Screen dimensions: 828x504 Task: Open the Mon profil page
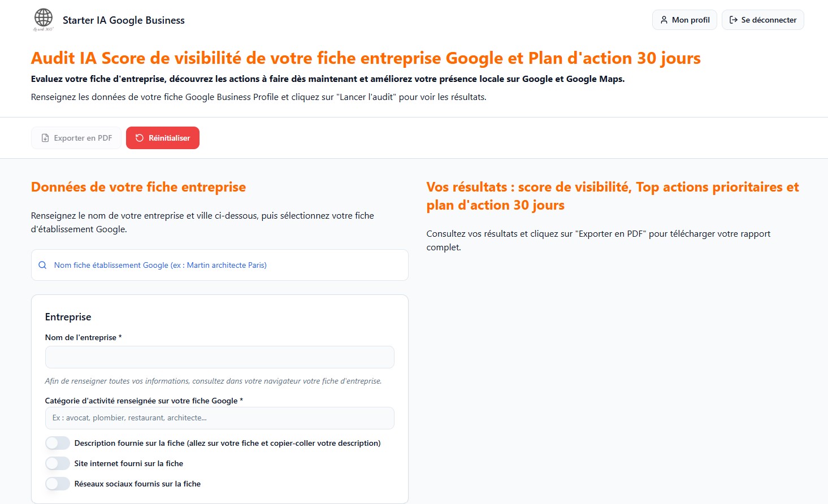click(x=684, y=20)
